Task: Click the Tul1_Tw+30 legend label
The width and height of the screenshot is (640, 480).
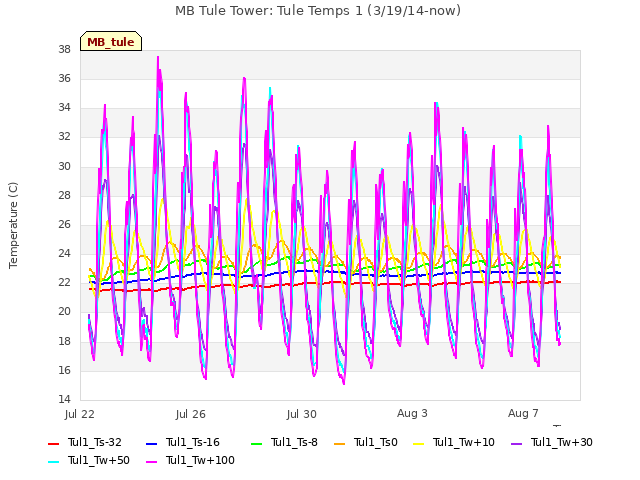Action: pos(562,442)
